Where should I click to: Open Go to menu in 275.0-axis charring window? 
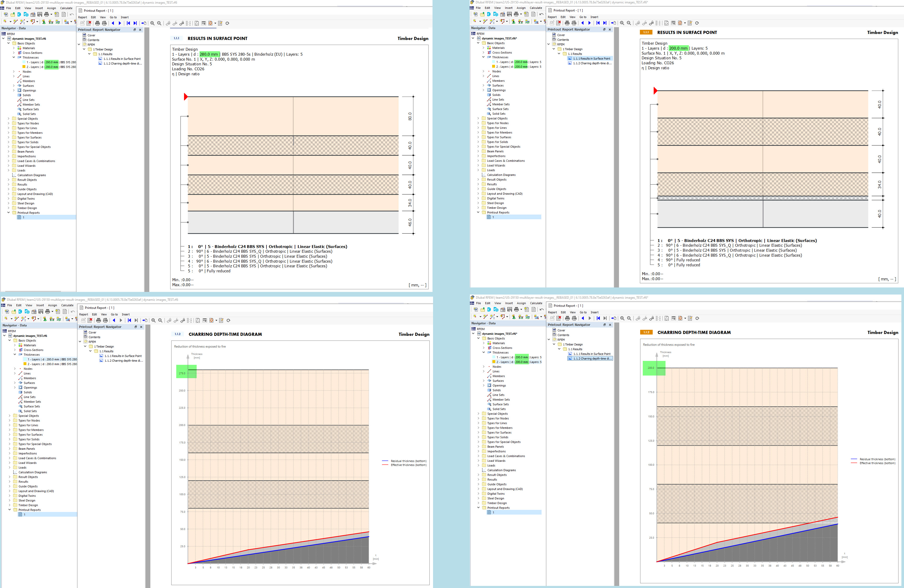(x=114, y=314)
